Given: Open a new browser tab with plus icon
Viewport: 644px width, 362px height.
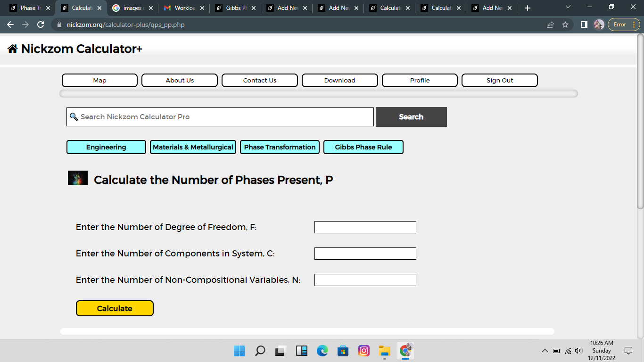Looking at the screenshot, I should point(528,8).
